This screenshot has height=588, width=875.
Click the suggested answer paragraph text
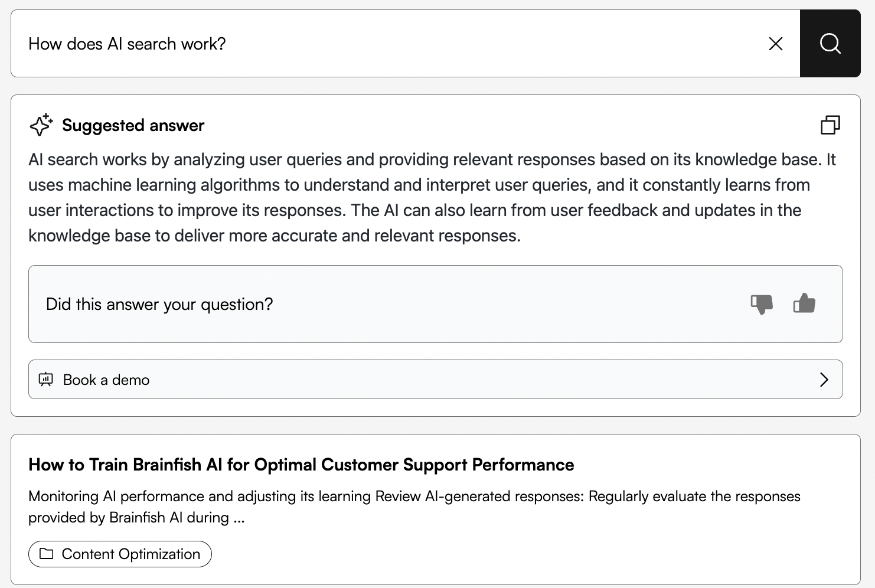pos(432,197)
